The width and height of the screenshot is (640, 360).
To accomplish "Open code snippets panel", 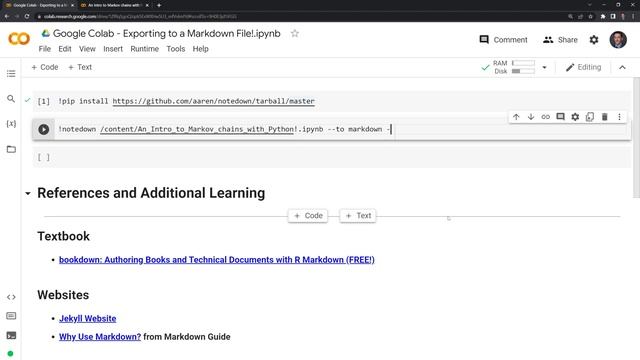I will tap(11, 297).
